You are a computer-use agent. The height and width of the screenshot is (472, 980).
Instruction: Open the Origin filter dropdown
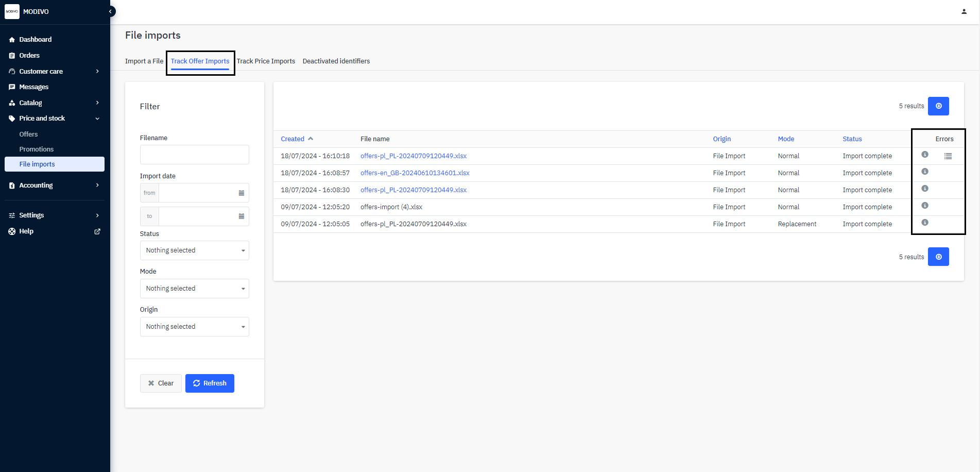point(194,327)
